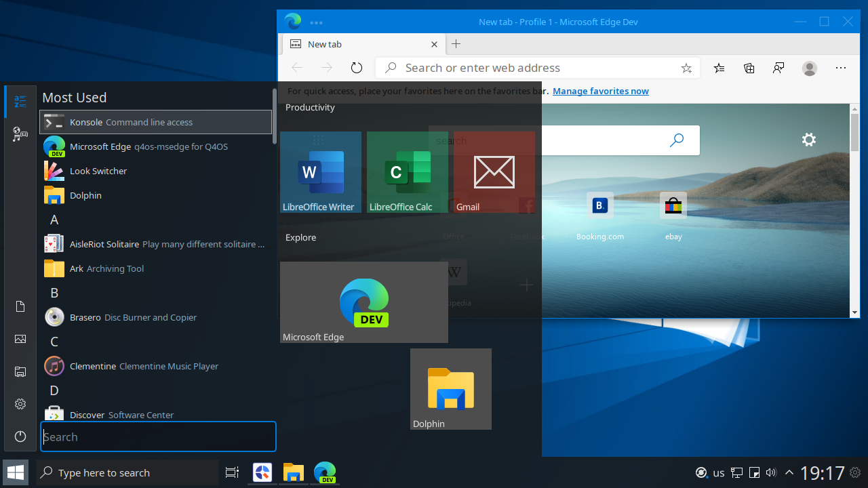
Task: Click 'Manage favorites now' link
Action: [601, 91]
